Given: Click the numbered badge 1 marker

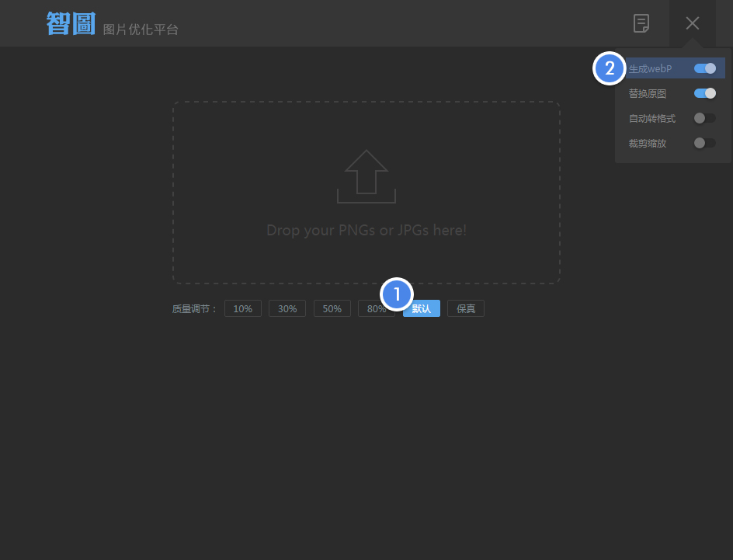Looking at the screenshot, I should [x=398, y=294].
